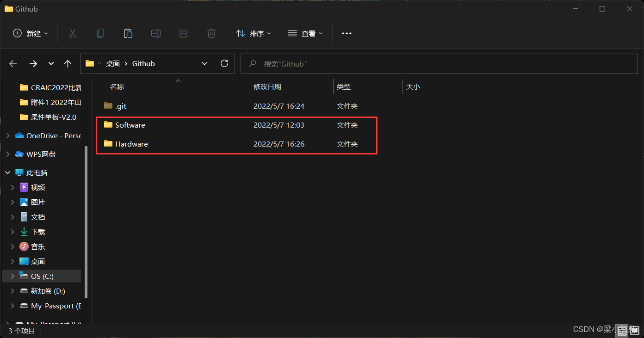Click the 3 个项目 status bar text
The image size is (644, 338).
22,331
